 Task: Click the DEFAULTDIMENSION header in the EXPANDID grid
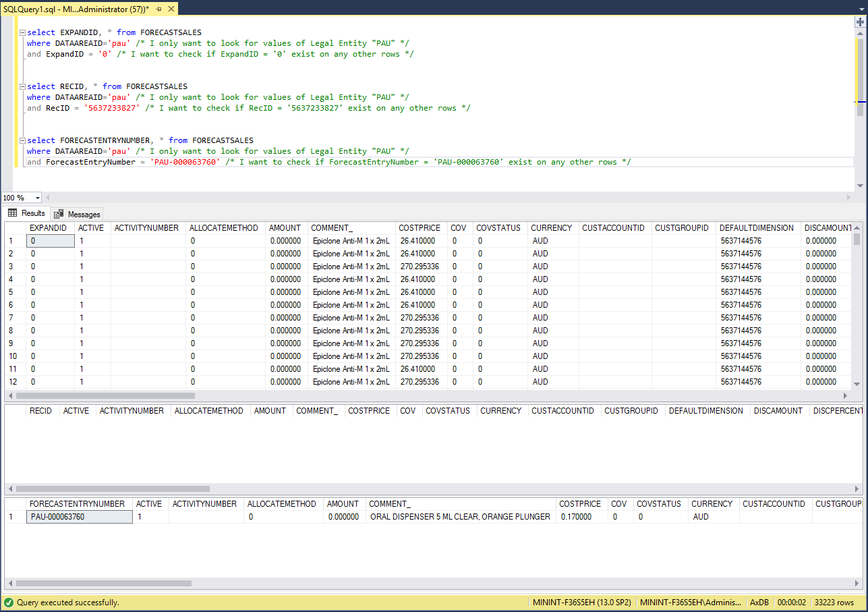[758, 228]
